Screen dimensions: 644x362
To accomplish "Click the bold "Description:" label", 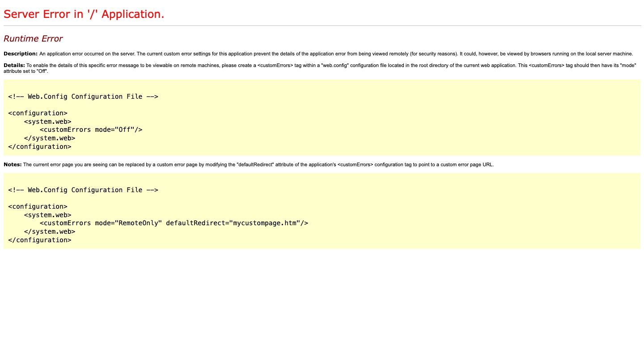I will [21, 54].
